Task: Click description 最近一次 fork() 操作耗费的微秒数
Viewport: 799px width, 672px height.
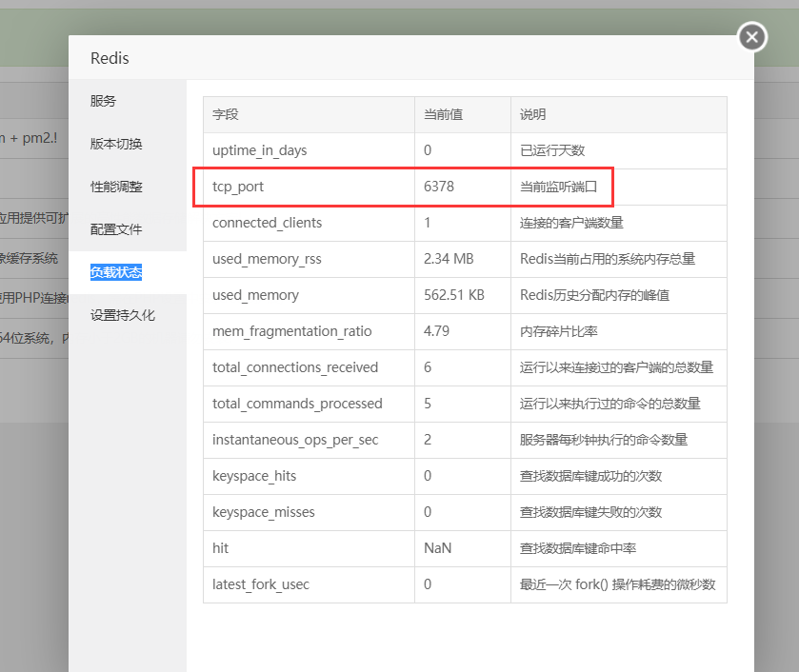Action: click(618, 584)
